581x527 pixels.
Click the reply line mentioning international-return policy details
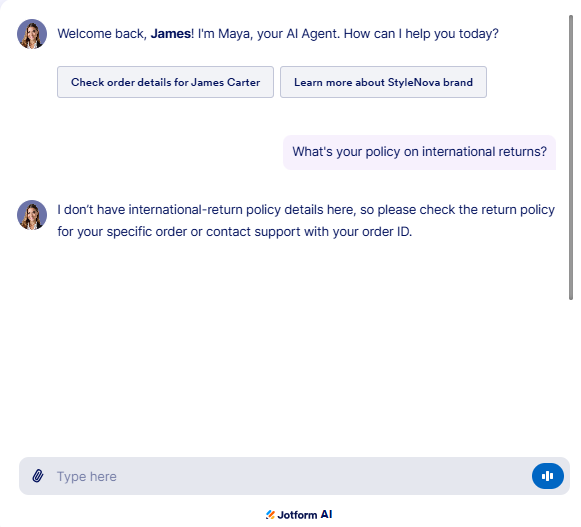pos(306,210)
